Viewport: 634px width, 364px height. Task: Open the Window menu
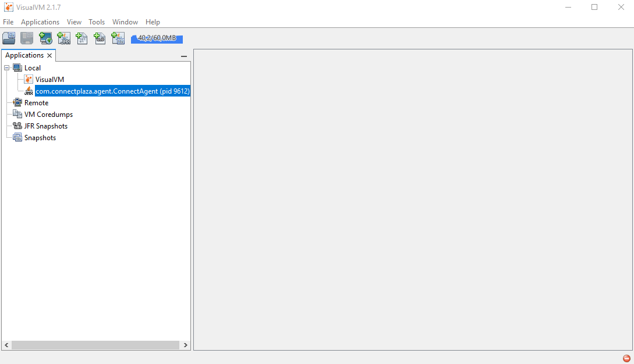pyautogui.click(x=125, y=22)
